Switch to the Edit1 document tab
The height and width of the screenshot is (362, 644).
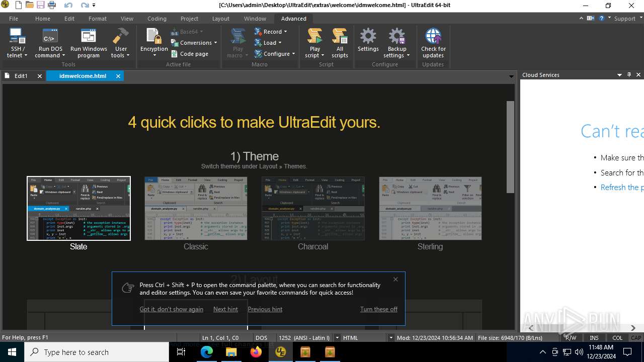tap(21, 76)
